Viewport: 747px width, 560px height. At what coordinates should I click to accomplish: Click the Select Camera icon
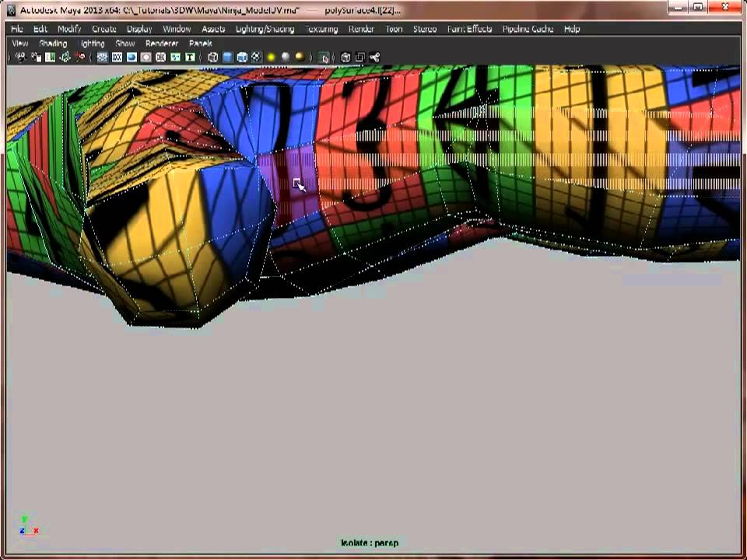[x=20, y=58]
